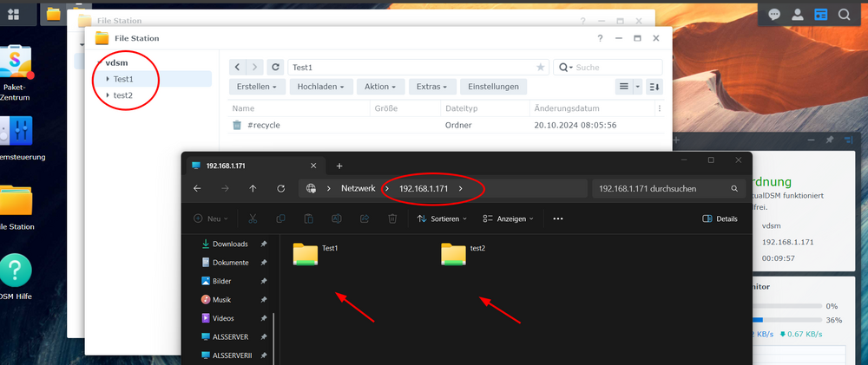Open the Extras dropdown
This screenshot has width=868, height=365.
pyautogui.click(x=433, y=87)
